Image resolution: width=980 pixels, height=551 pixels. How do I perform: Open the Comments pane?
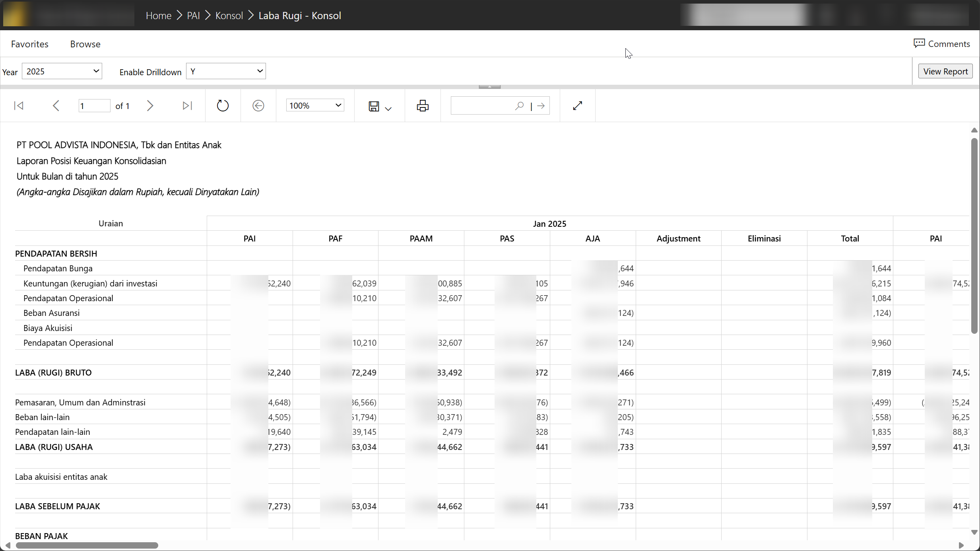point(941,44)
